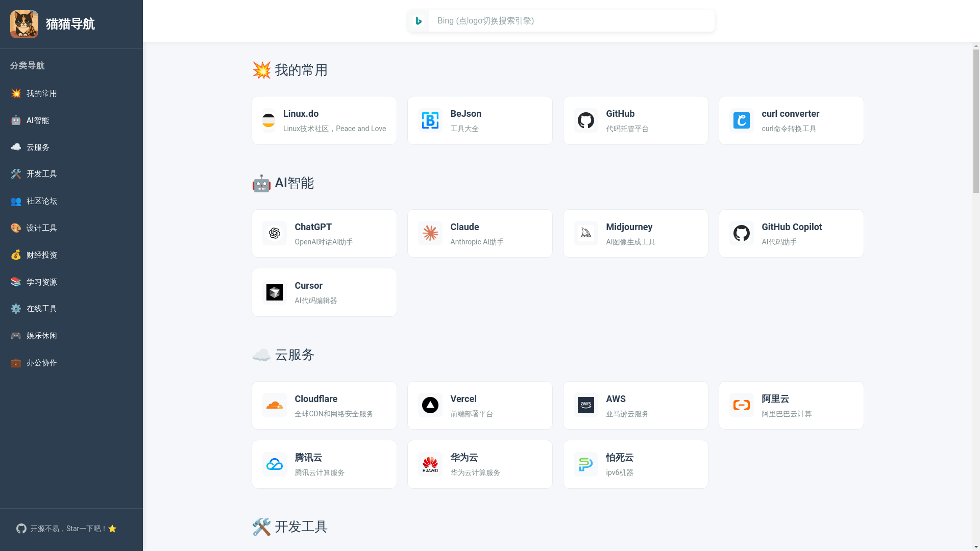This screenshot has height=551, width=980.
Task: Click the money bag emoji beside 财经投资
Action: coord(16,255)
